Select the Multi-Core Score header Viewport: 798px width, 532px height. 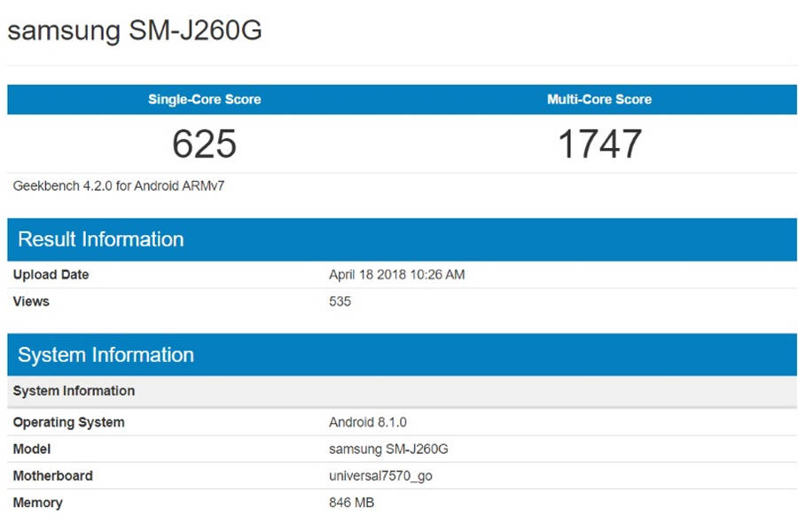pos(598,99)
